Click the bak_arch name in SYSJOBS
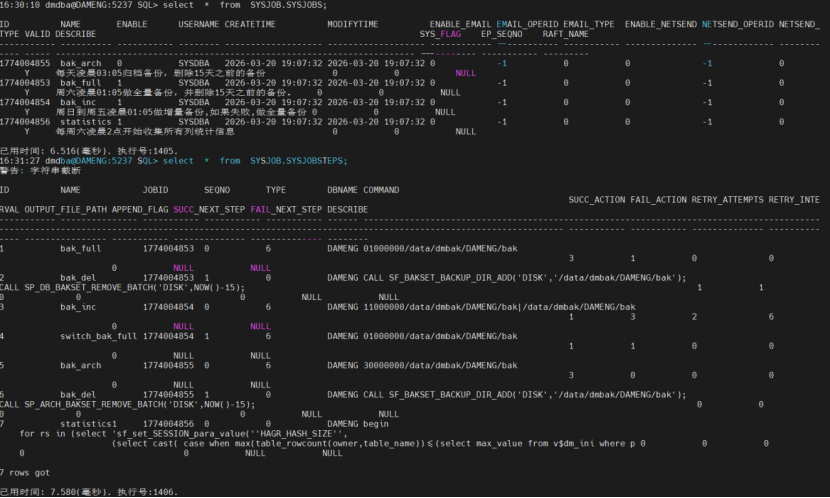 click(x=80, y=64)
